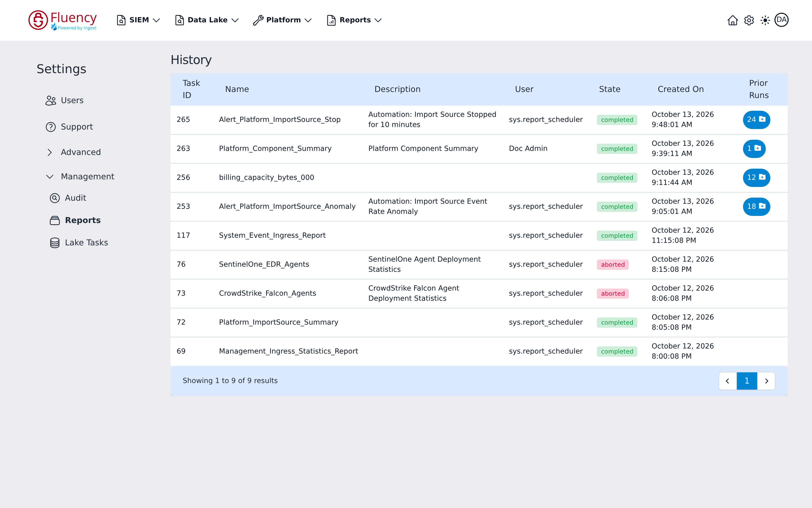Click completed badge for task 265
This screenshot has width=812, height=508.
[x=617, y=120]
